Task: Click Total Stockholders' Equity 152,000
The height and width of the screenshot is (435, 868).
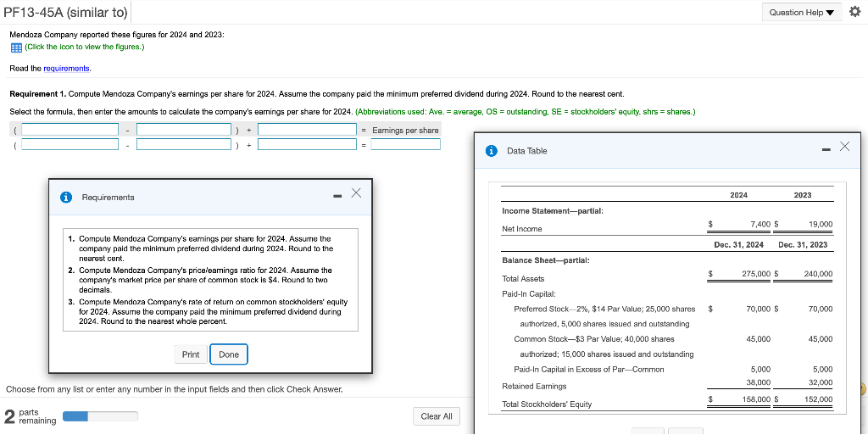Action: point(818,399)
